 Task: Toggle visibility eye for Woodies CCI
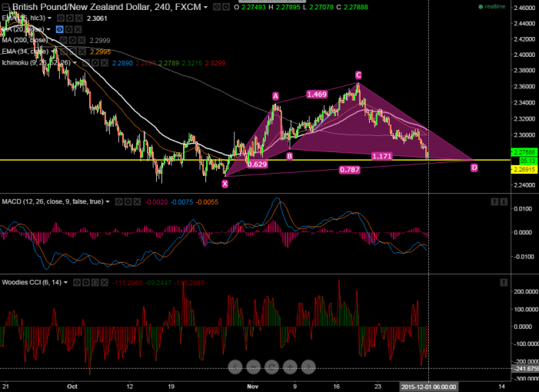point(77,282)
